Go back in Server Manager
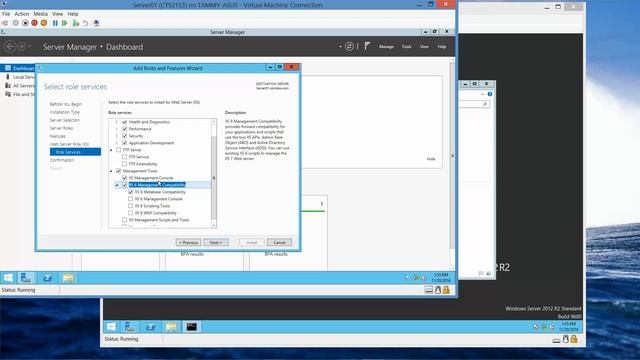The width and height of the screenshot is (640, 360). tap(10, 47)
